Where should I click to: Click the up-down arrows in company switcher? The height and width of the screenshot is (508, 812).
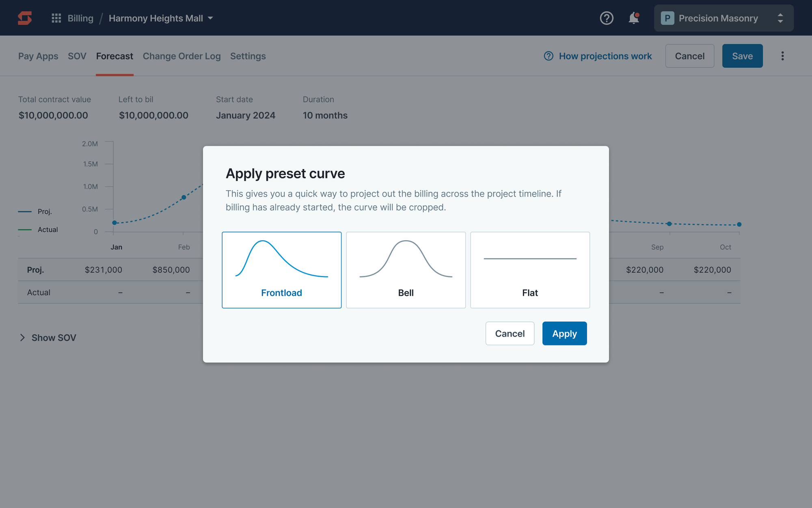[780, 18]
